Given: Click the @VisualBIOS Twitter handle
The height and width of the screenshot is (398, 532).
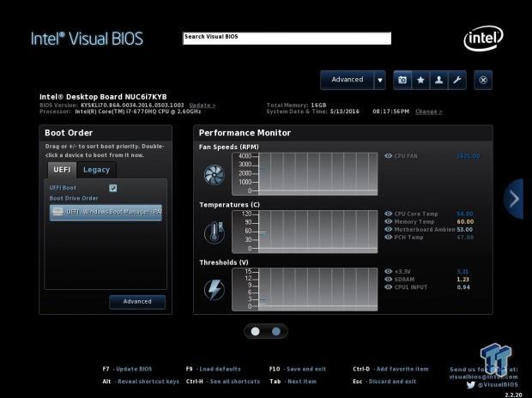Looking at the screenshot, I should (498, 385).
